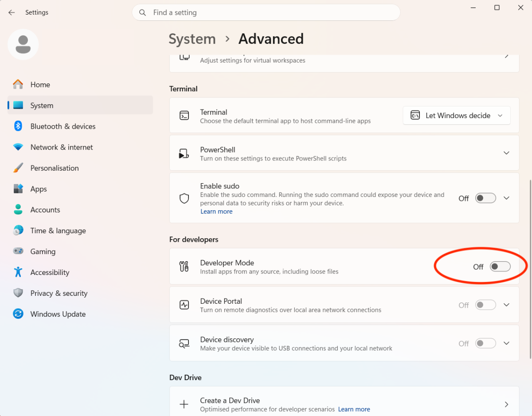
Task: Expand the Enable sudo options chevron
Action: click(506, 198)
